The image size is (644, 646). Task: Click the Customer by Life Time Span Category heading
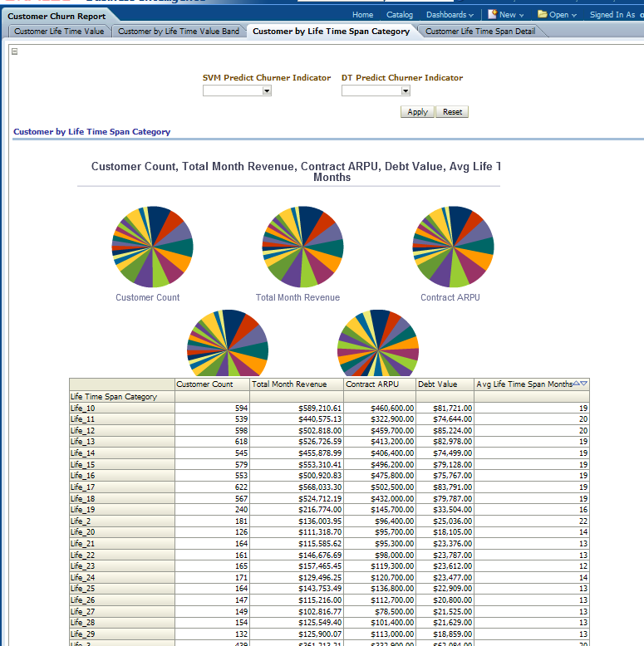tap(92, 131)
